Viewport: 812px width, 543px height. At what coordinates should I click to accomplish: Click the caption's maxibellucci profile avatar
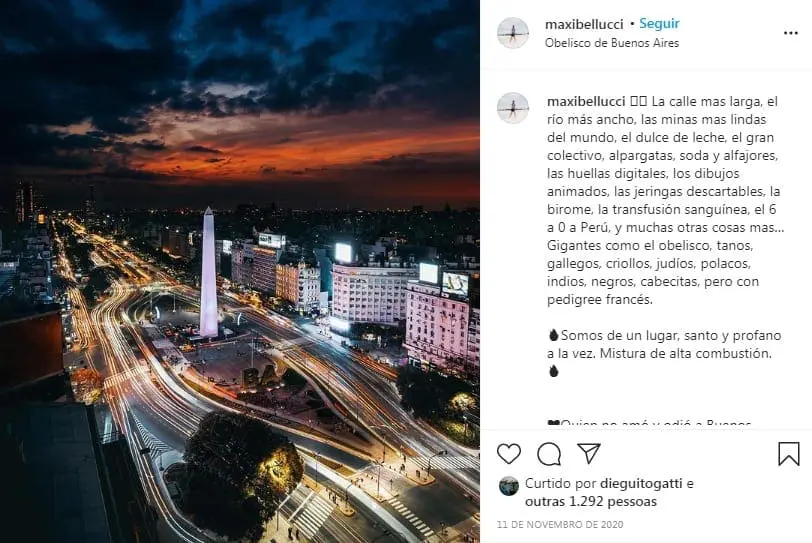(x=513, y=108)
